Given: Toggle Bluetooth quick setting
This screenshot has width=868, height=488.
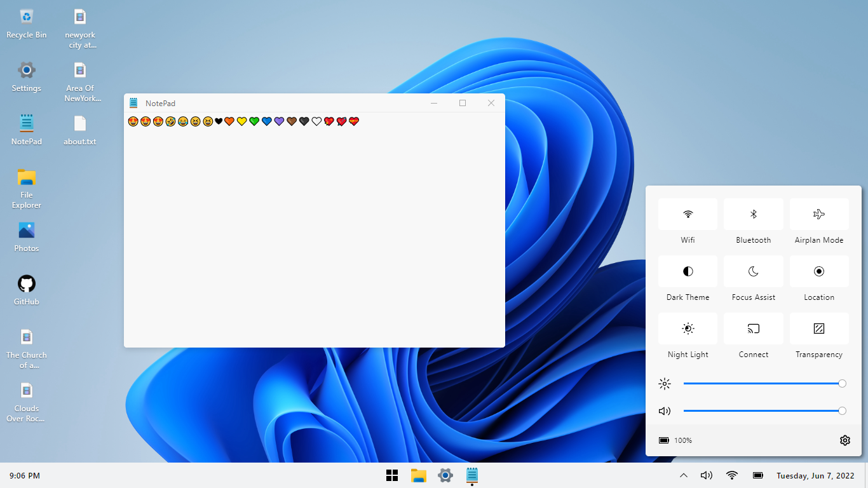Looking at the screenshot, I should point(753,214).
